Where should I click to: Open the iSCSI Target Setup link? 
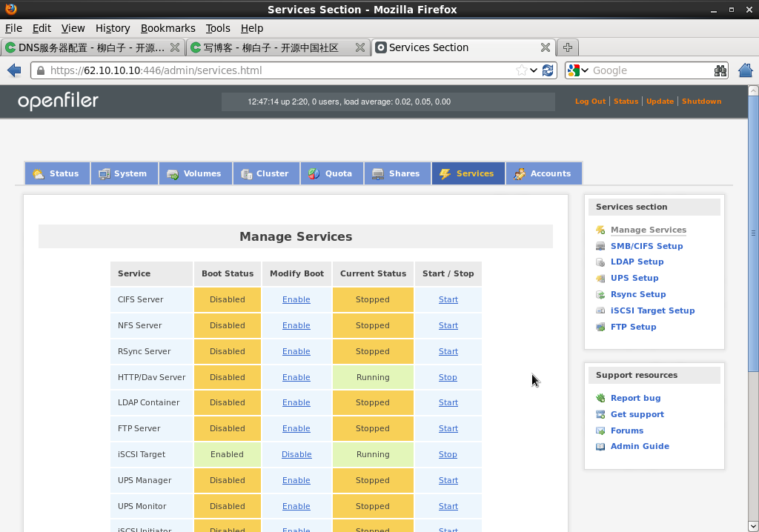652,310
